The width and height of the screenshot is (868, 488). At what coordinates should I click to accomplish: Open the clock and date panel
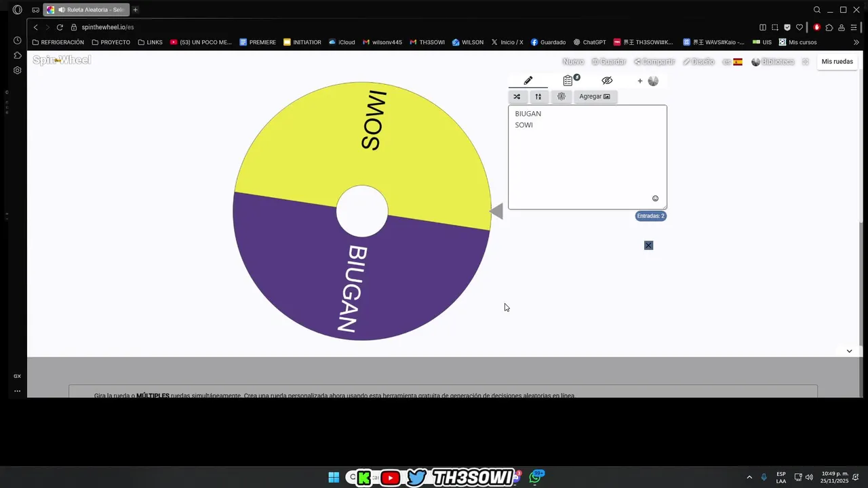[x=835, y=477]
